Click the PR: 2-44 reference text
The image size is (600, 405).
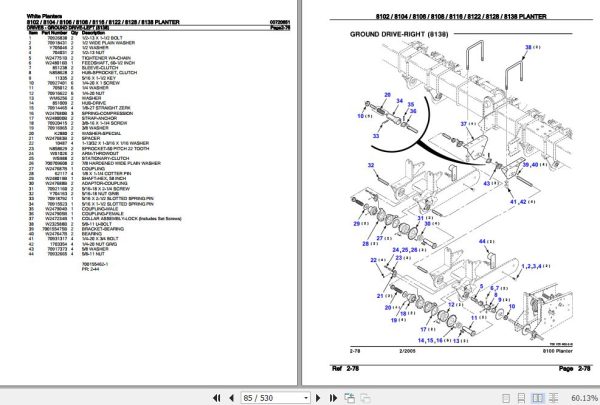[x=90, y=269]
